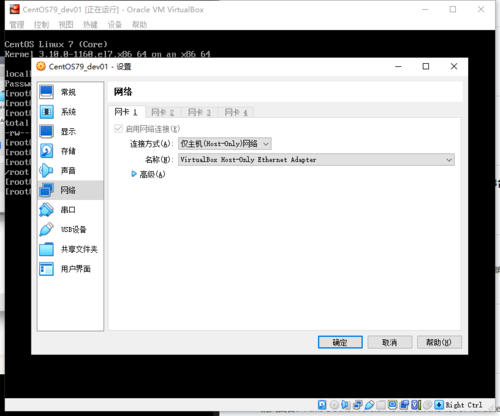Click the 'CentOS Linux 7 (Core)' console line
500x416 pixels.
pos(56,44)
